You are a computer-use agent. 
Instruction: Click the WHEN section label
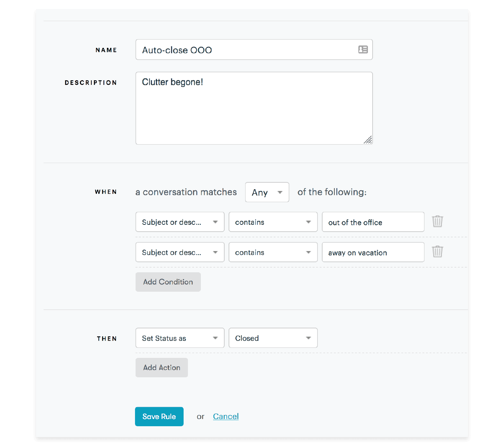click(x=106, y=192)
